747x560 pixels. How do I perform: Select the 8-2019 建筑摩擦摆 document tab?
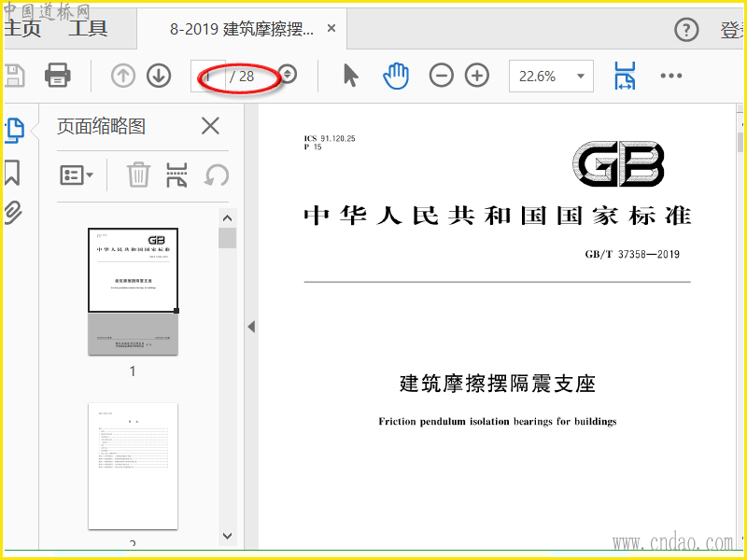[x=242, y=29]
